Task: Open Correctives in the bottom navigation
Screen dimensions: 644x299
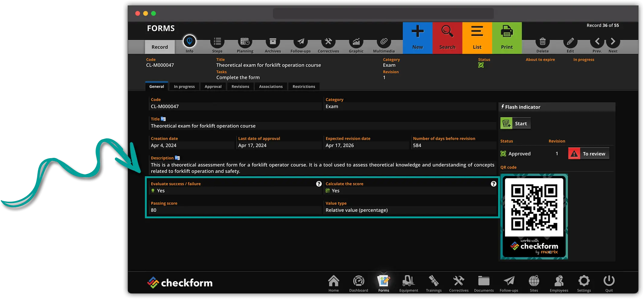Action: coord(459,284)
